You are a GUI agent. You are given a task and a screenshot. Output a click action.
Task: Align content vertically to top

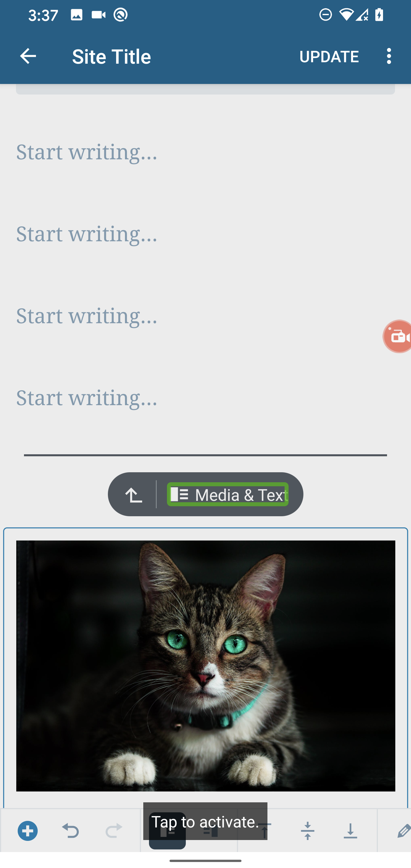[265, 831]
